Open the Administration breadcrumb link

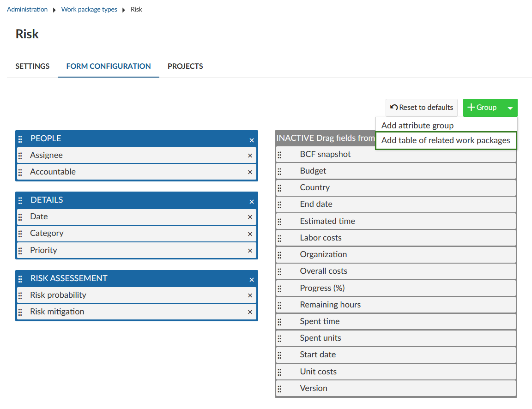27,9
